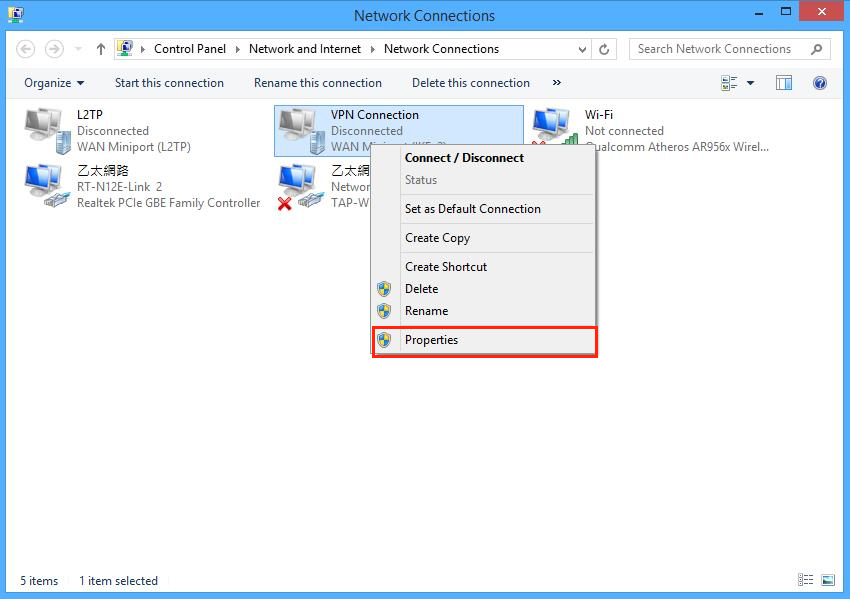
Task: Choose Properties from the context menu
Action: [431, 340]
